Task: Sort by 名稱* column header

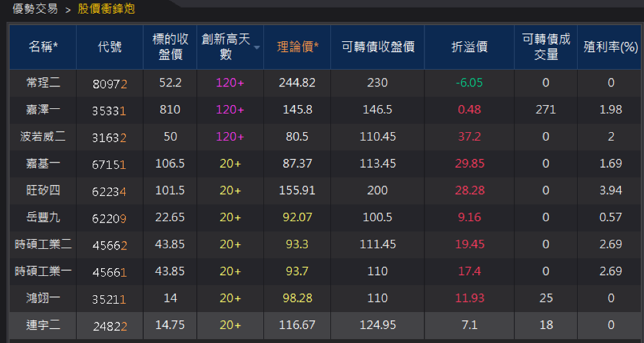Action: (x=43, y=47)
